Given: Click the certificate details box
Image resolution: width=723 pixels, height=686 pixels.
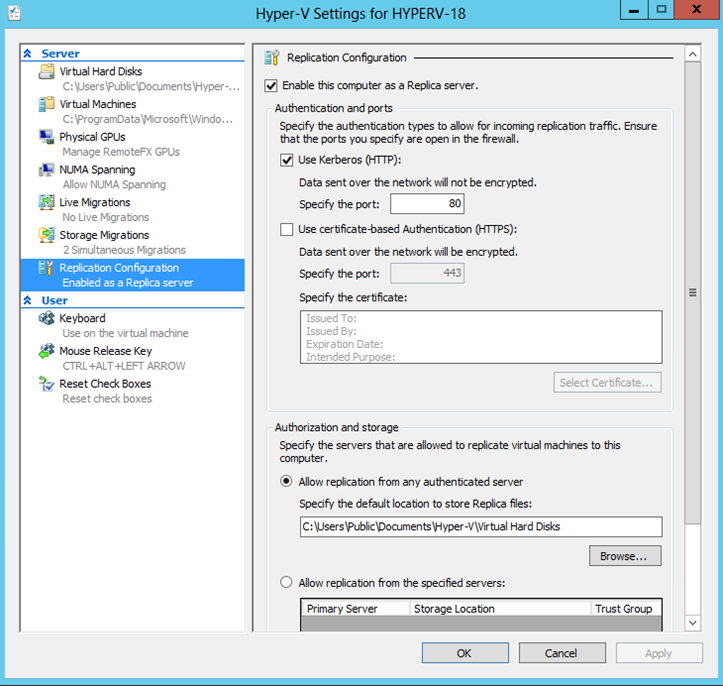Looking at the screenshot, I should click(x=481, y=337).
